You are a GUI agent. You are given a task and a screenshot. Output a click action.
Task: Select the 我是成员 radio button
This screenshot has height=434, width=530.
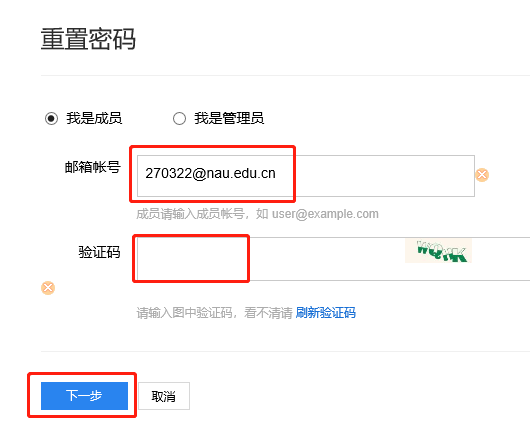[x=51, y=119]
